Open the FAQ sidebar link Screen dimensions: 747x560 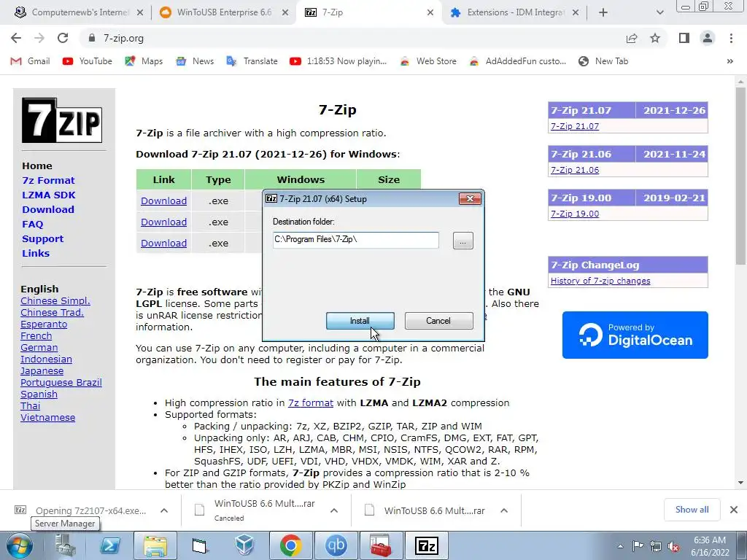coord(32,225)
